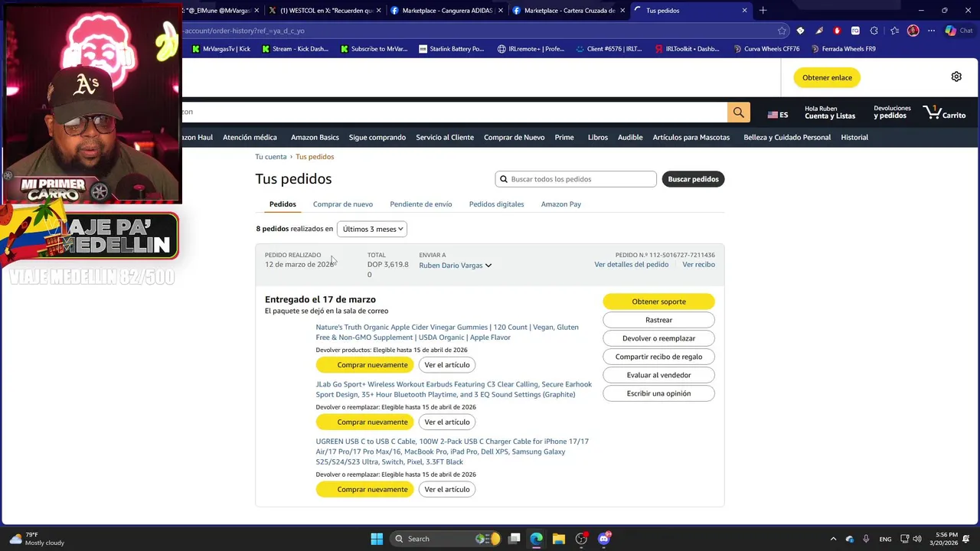Click the Buscar pedidos button
The height and width of the screenshot is (551, 980).
click(693, 179)
